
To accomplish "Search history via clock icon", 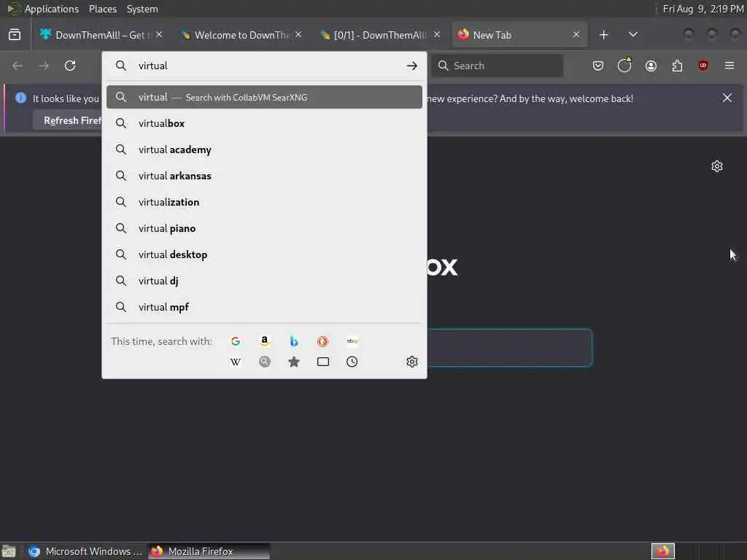I will [x=352, y=362].
